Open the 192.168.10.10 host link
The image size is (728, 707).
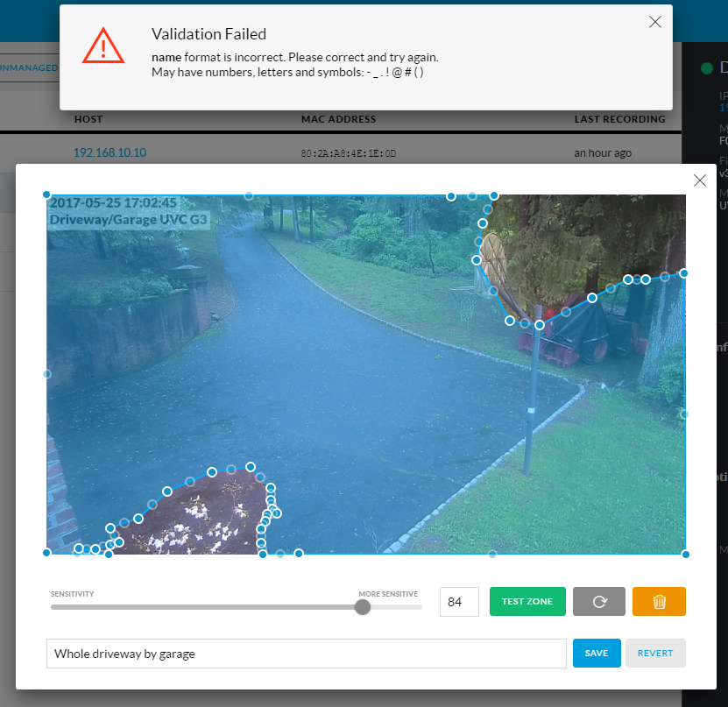pos(110,152)
